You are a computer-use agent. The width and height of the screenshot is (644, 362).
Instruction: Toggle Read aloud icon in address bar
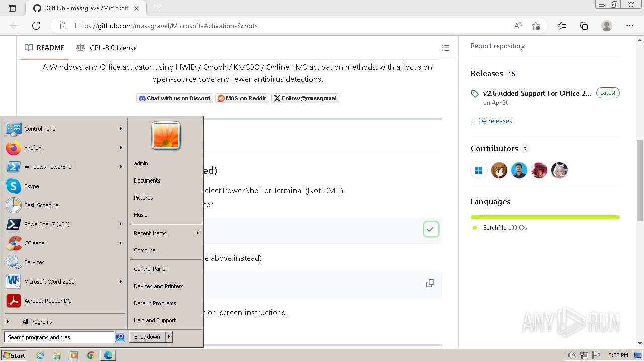(518, 26)
